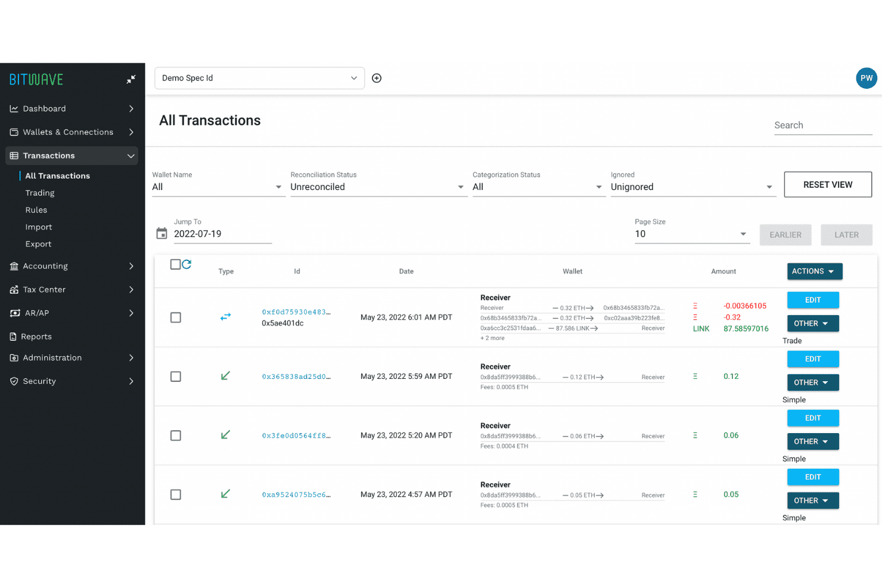The width and height of the screenshot is (882, 588).
Task: Click the incoming arrow icon for 0x365838ad25d0
Action: 225,376
